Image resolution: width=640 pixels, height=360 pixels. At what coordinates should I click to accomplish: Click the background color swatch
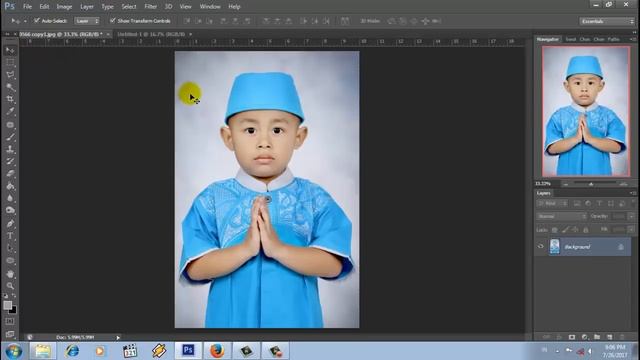point(13,311)
